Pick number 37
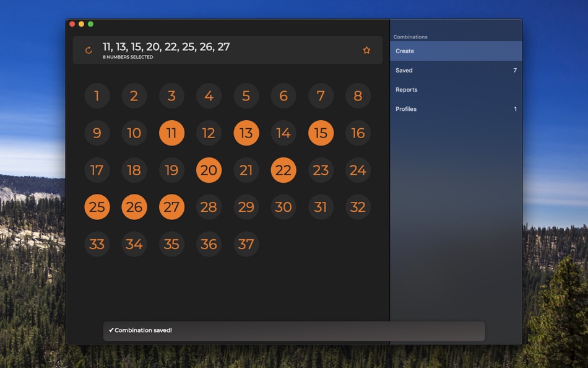The width and height of the screenshot is (588, 368). [x=246, y=244]
